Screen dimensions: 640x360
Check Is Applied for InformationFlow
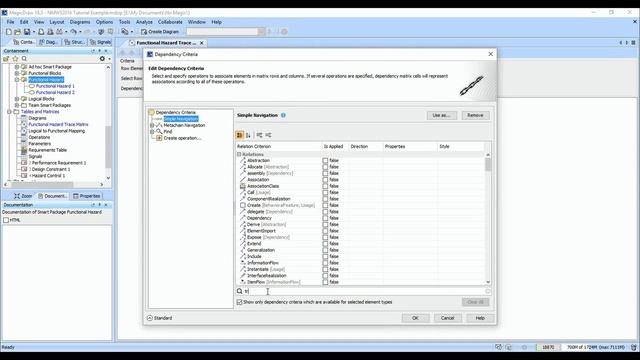325,263
